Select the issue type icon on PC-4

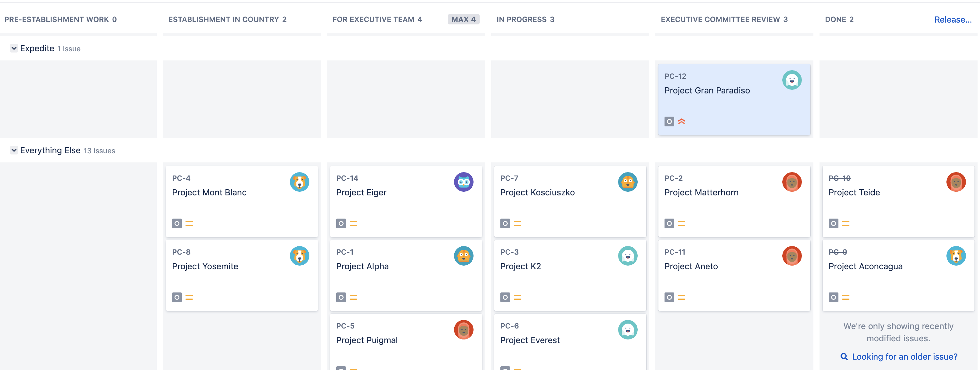pos(177,223)
